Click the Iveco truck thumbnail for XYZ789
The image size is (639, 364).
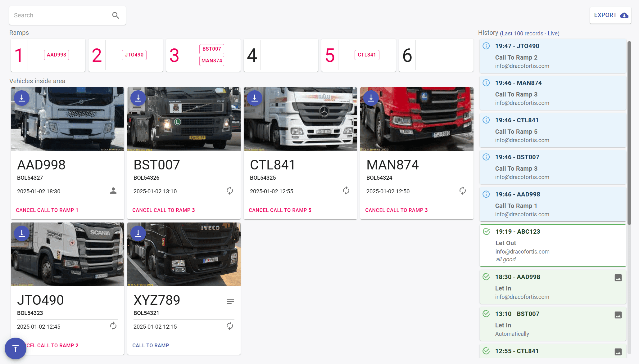click(184, 254)
